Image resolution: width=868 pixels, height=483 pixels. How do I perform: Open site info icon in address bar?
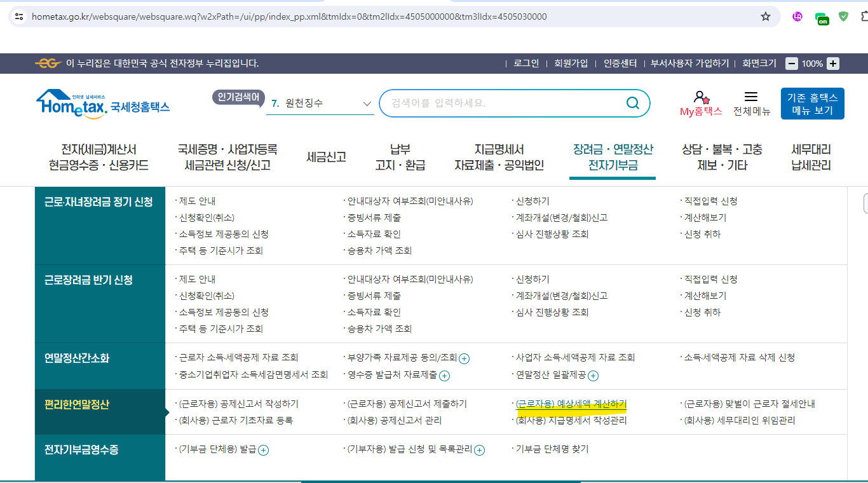click(x=19, y=17)
